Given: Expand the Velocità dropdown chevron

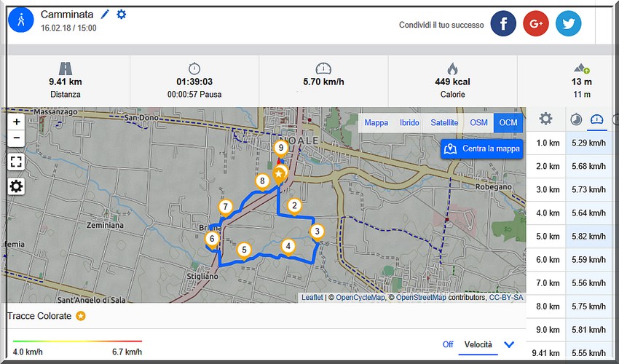Looking at the screenshot, I should pos(509,344).
